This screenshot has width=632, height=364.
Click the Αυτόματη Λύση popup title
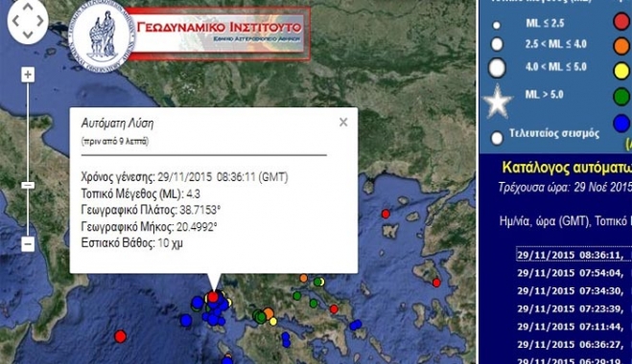[x=117, y=123]
